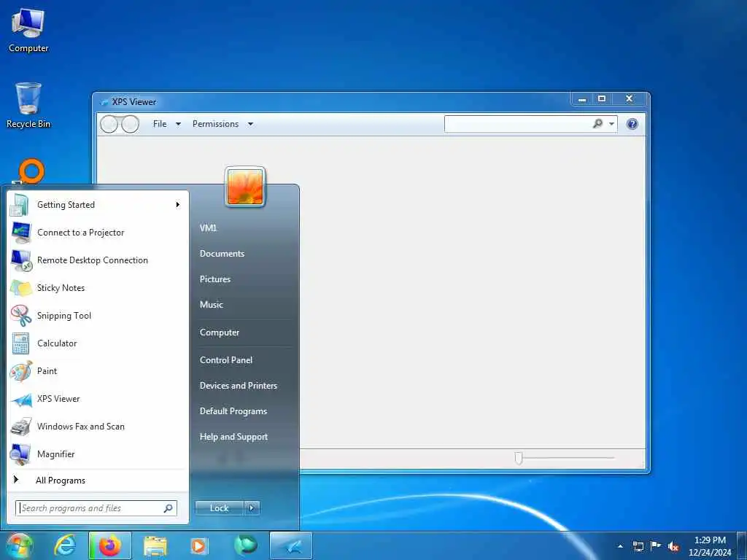
Task: Open the Action Center flag tray icon
Action: coord(656,546)
